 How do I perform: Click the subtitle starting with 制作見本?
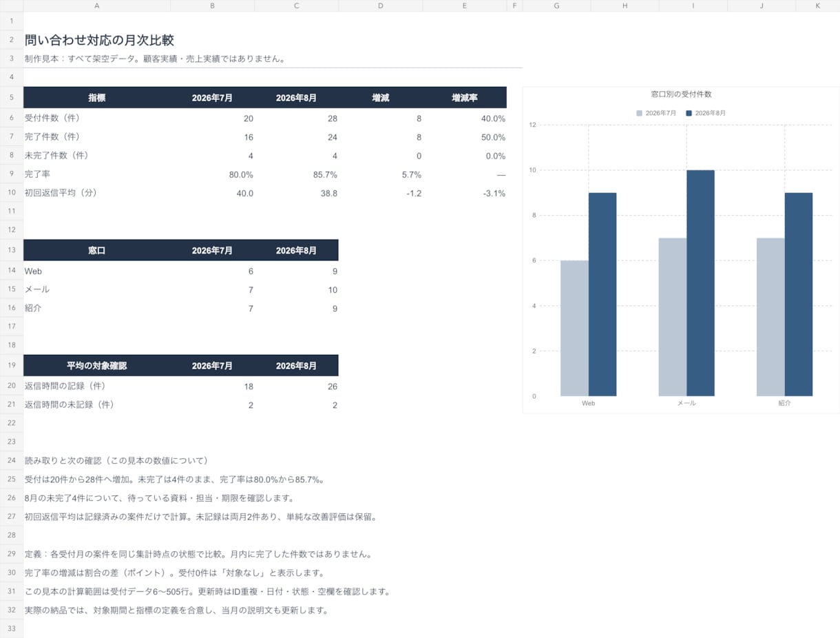pyautogui.click(x=155, y=59)
